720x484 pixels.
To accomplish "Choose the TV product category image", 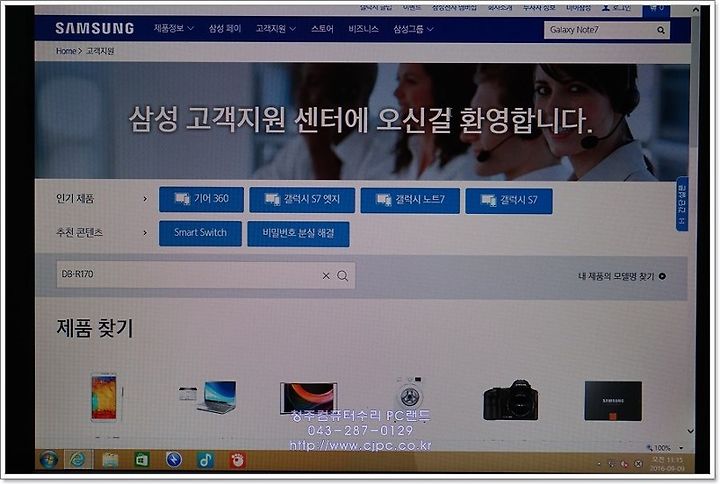I will coord(309,397).
